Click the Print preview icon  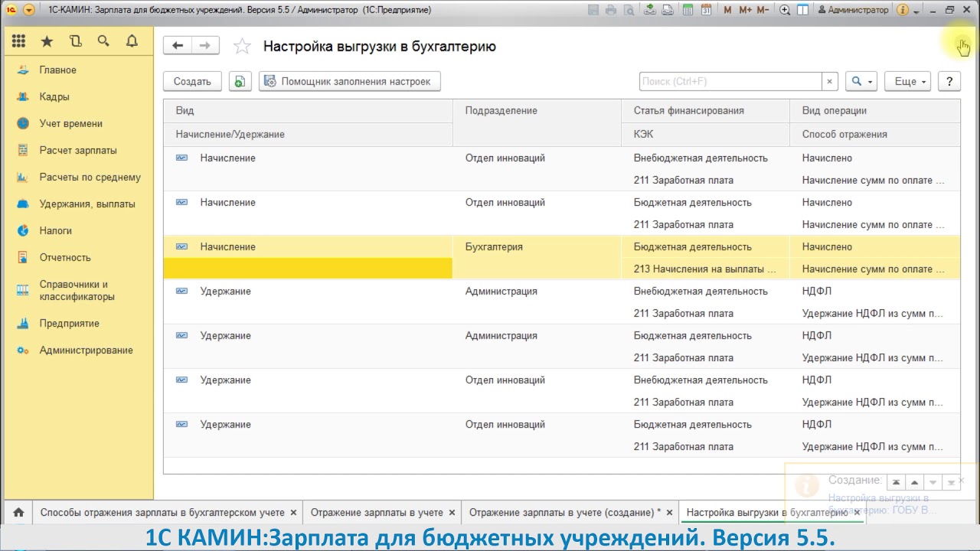tap(629, 10)
